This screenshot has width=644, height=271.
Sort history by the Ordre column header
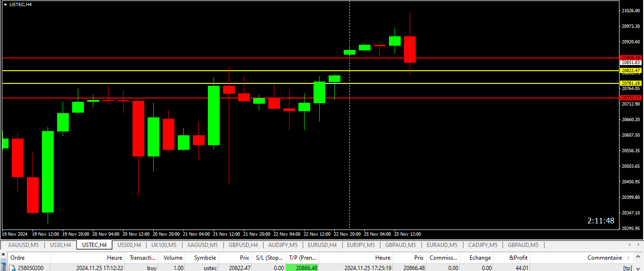tap(29, 258)
